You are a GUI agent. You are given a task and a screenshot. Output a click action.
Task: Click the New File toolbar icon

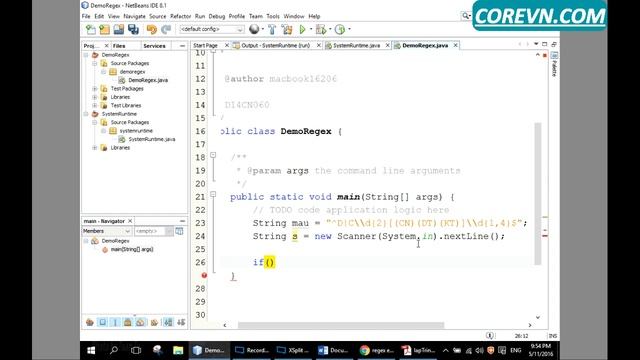pyautogui.click(x=91, y=29)
